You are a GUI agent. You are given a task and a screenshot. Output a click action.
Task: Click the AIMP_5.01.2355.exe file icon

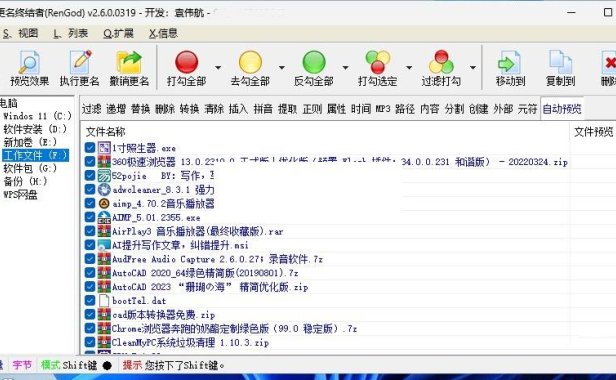[x=104, y=217]
